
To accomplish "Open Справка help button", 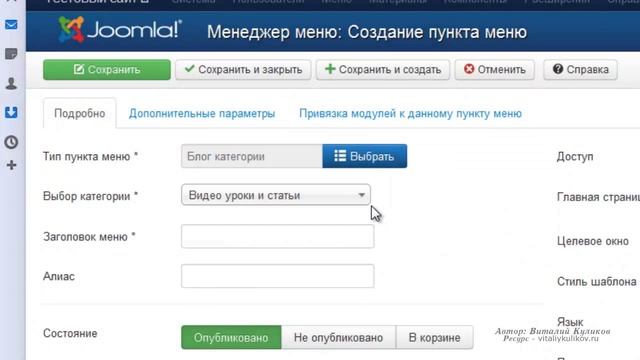I will pyautogui.click(x=580, y=69).
